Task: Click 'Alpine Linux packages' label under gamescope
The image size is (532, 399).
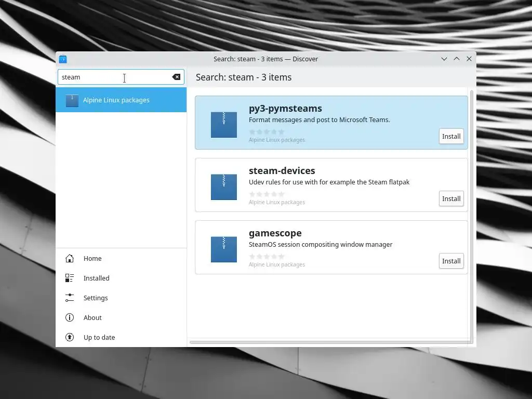Action: [x=277, y=264]
